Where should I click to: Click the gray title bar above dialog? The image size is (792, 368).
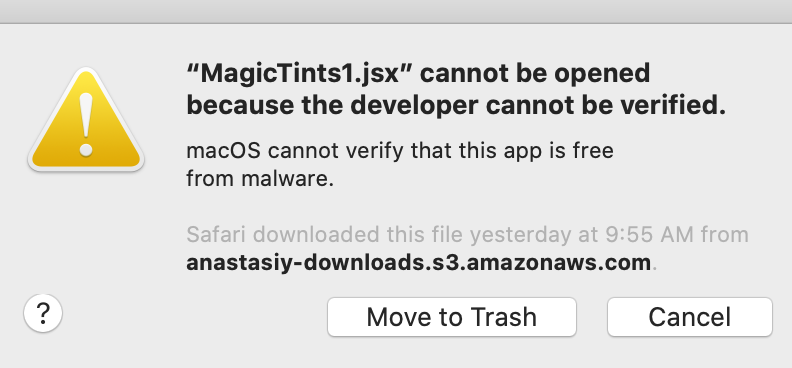coord(396,11)
